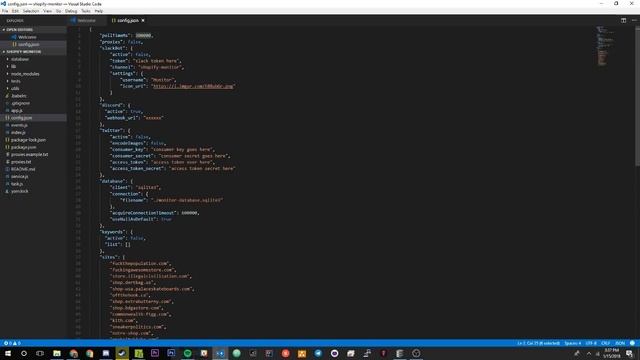Open service.js in the explorer
Viewport: 640px width, 360px height.
pos(33,177)
